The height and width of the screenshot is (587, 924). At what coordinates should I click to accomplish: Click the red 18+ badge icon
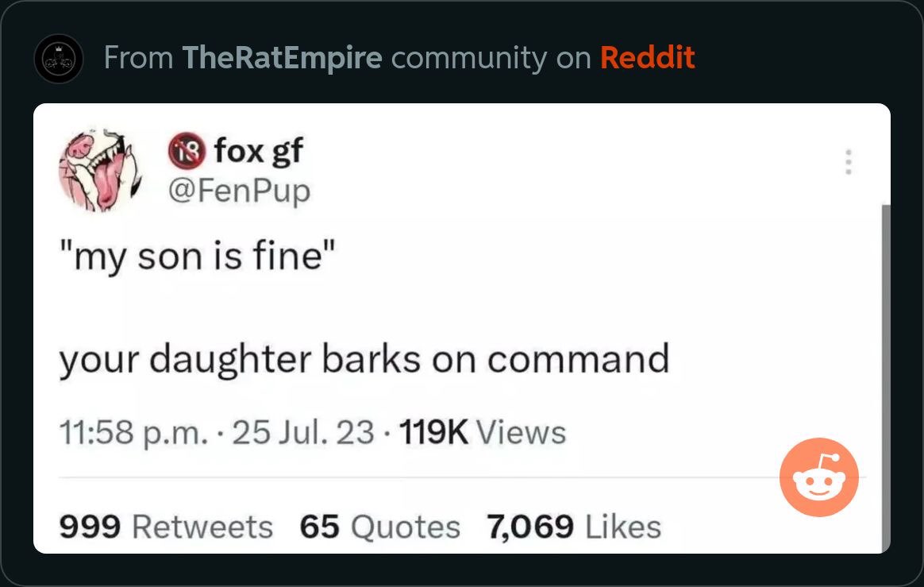tap(187, 151)
